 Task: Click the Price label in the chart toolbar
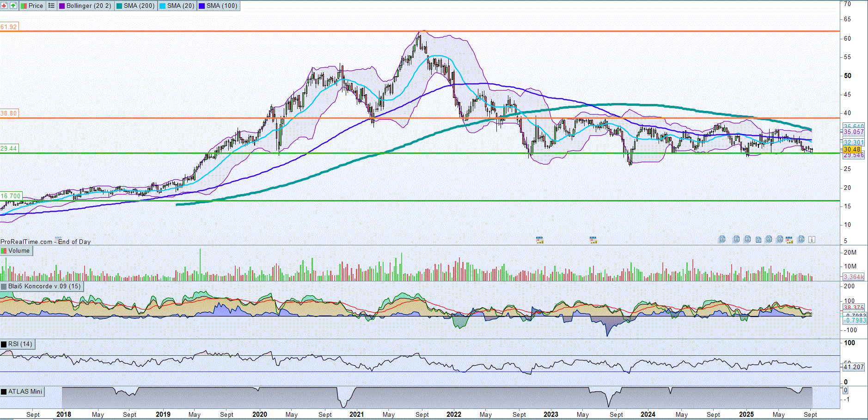[x=36, y=6]
